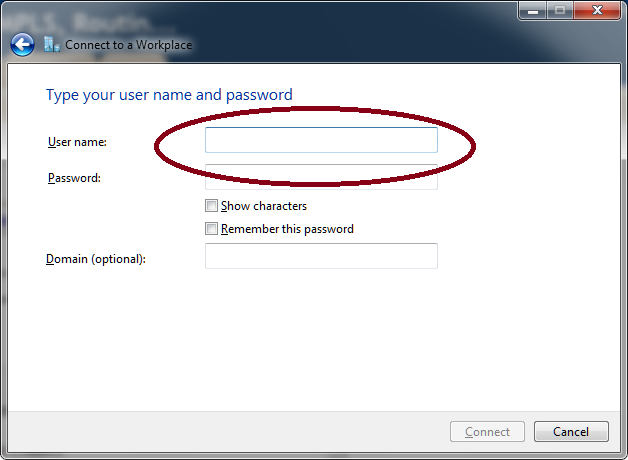Enable the Show characters checkbox

click(x=211, y=205)
